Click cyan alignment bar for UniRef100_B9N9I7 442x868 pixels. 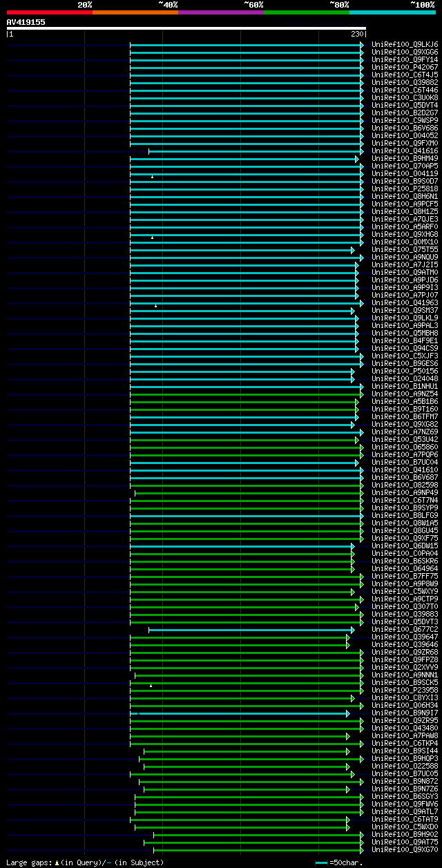[240, 713]
